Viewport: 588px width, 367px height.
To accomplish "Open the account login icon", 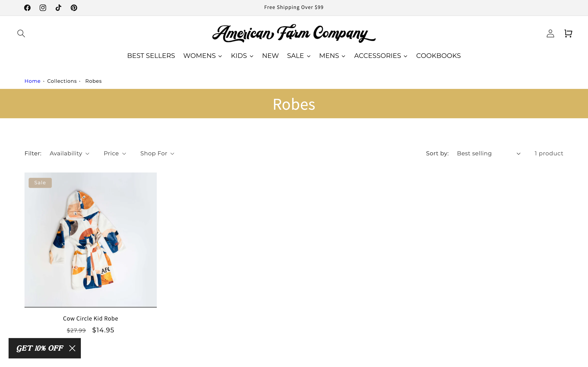I will 550,33.
